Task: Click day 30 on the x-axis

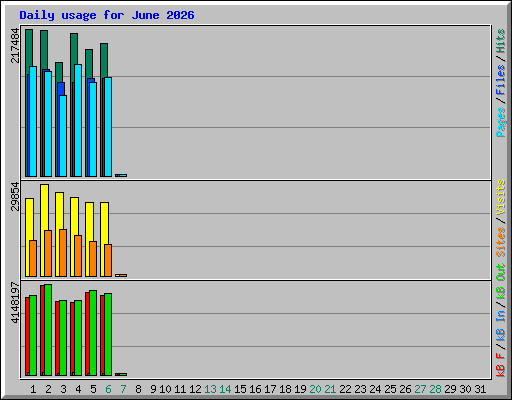Action: point(465,389)
